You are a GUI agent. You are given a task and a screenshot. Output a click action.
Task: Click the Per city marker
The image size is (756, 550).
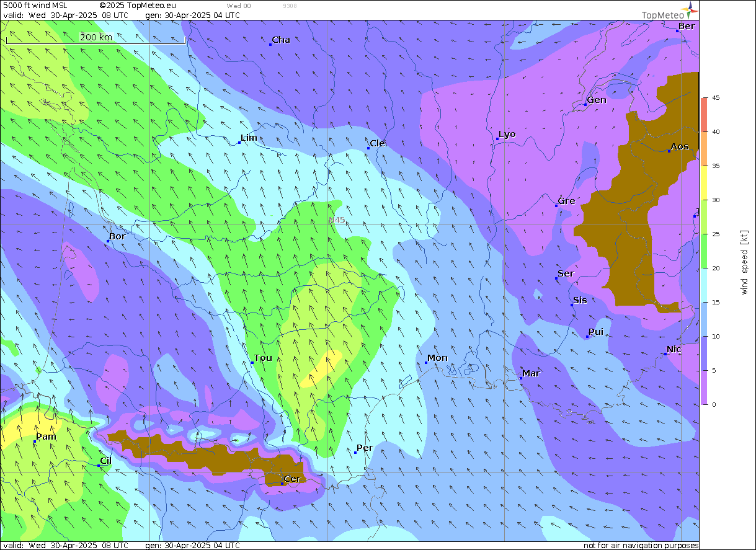[x=355, y=453]
